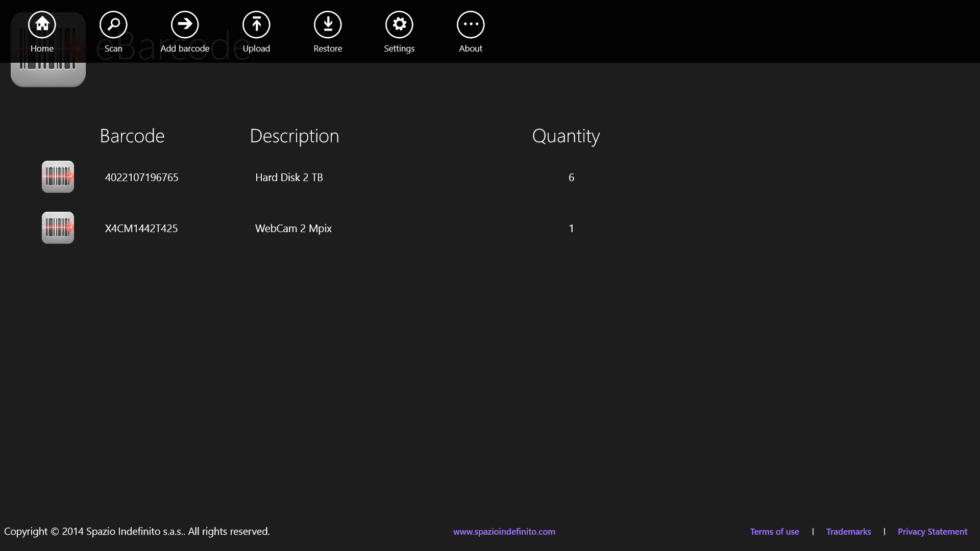Screen dimensions: 980x551
Task: Select barcode number 4022107196765
Action: [x=141, y=178]
